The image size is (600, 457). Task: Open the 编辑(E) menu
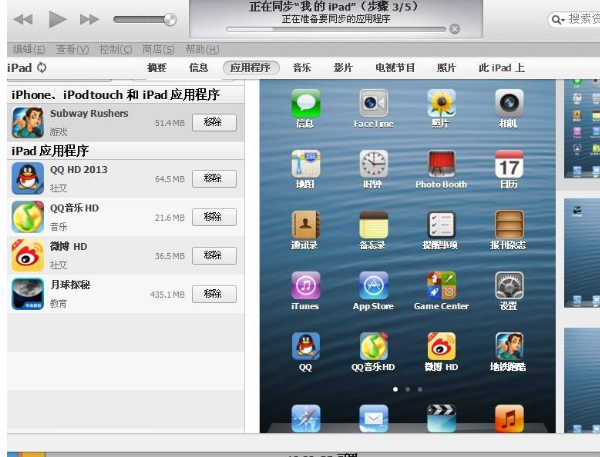pos(29,49)
